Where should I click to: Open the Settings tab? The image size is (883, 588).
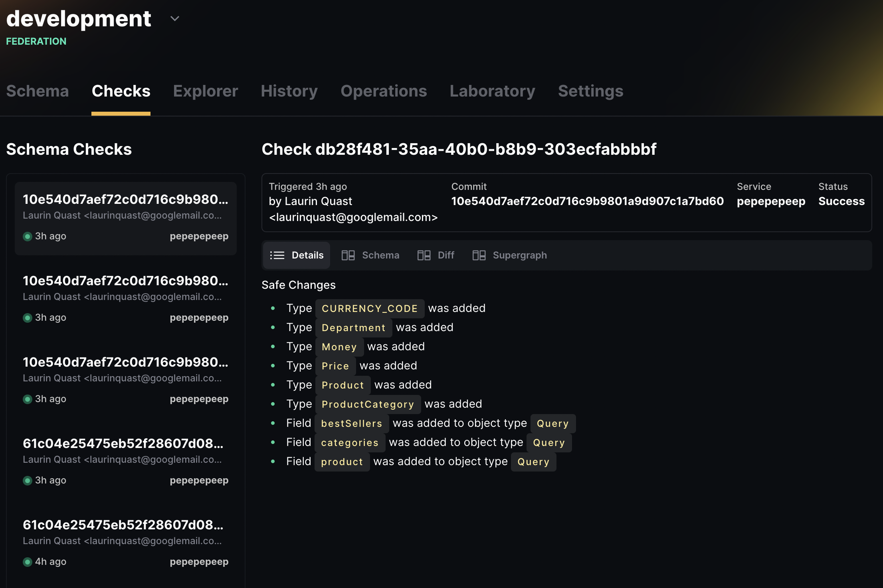[590, 91]
